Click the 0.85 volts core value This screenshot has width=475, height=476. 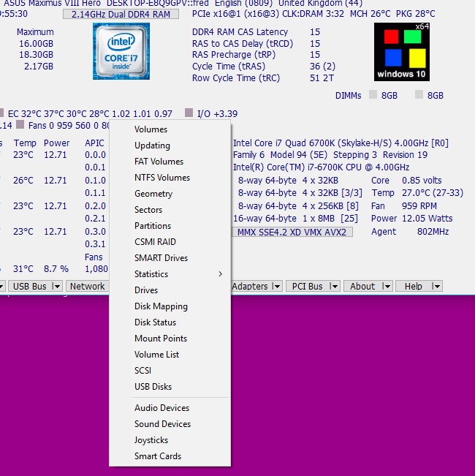tap(422, 181)
